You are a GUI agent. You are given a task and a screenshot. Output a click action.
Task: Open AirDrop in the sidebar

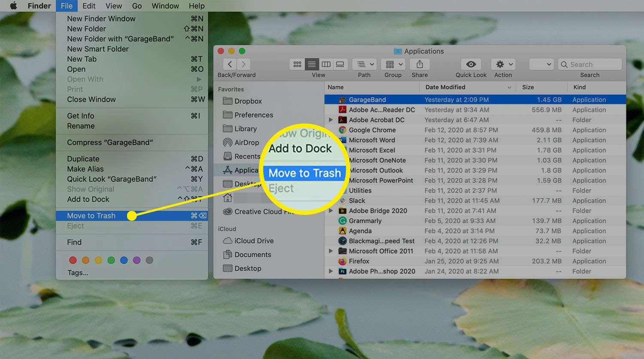pyautogui.click(x=246, y=142)
